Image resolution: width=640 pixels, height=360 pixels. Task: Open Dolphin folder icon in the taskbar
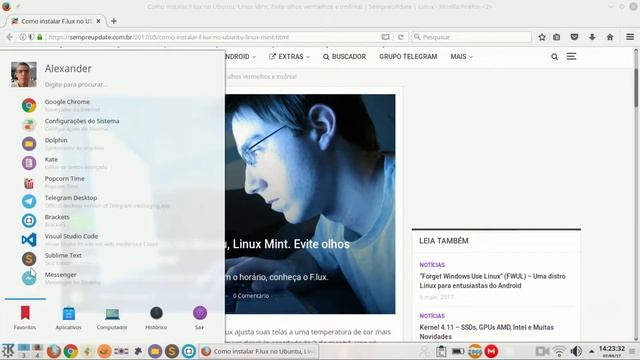tap(155, 351)
